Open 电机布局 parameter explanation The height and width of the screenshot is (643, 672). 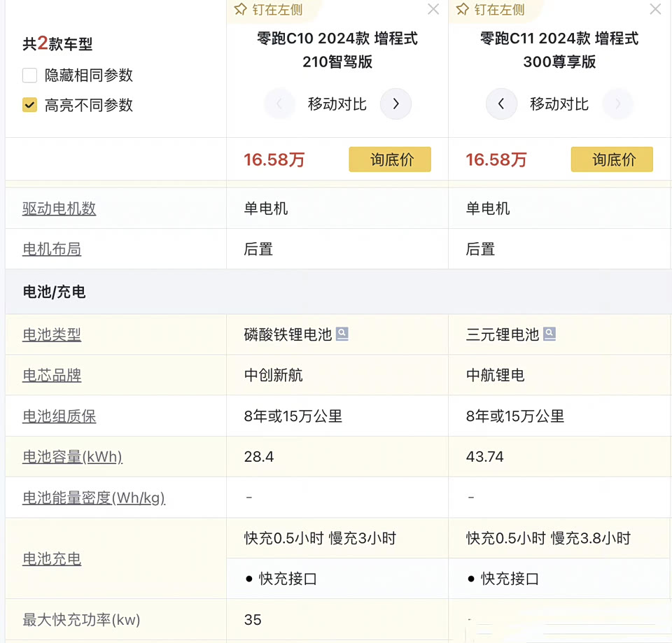(52, 249)
